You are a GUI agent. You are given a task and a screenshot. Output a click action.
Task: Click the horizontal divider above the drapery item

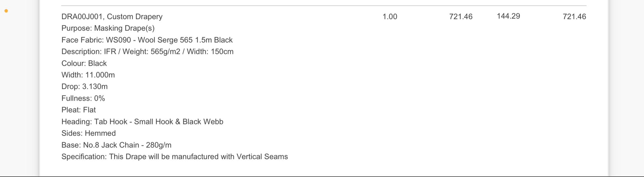click(324, 6)
